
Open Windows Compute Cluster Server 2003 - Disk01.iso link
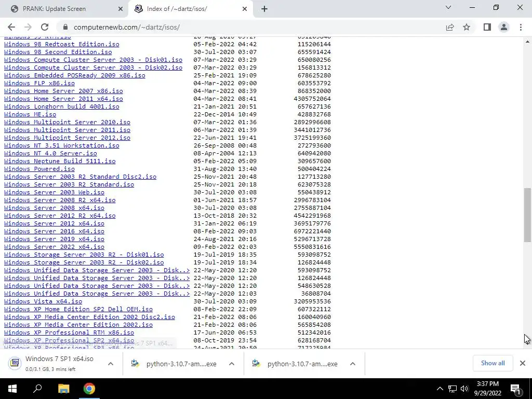(x=93, y=60)
